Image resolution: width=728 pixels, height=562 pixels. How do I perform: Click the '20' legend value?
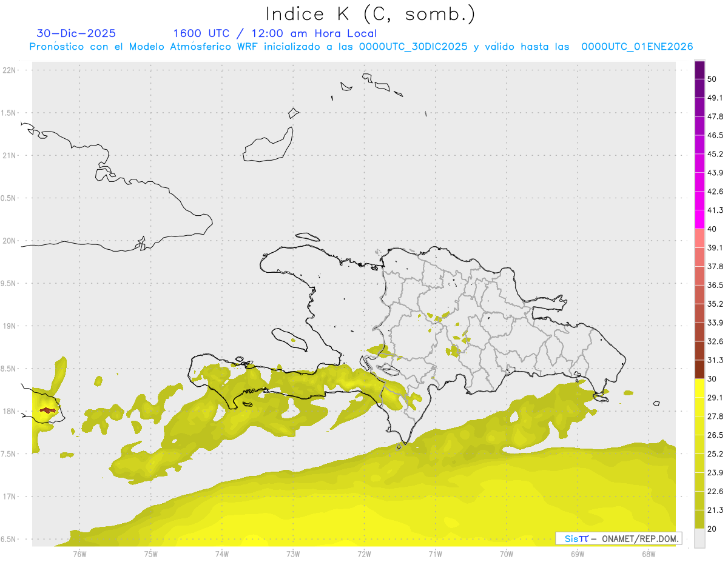pos(712,529)
